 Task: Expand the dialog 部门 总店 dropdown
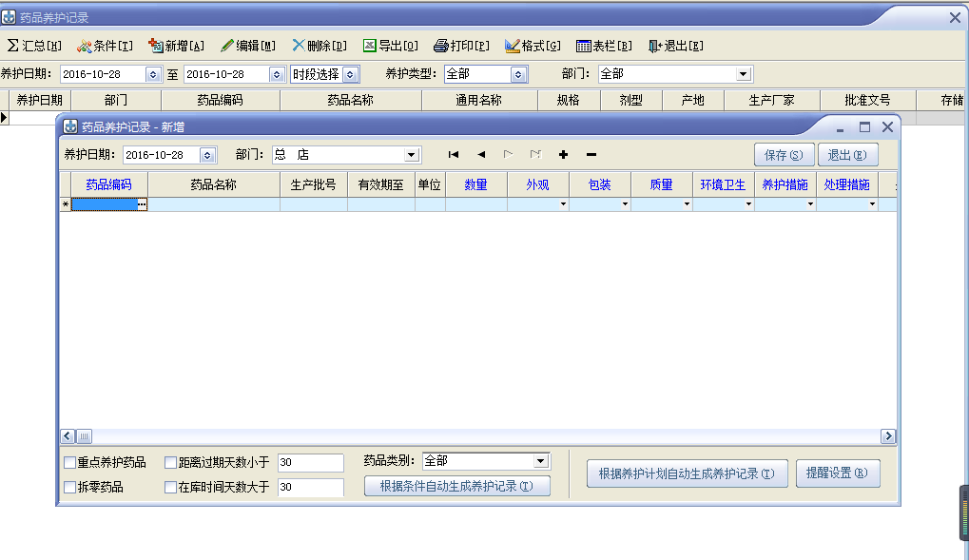pyautogui.click(x=412, y=155)
